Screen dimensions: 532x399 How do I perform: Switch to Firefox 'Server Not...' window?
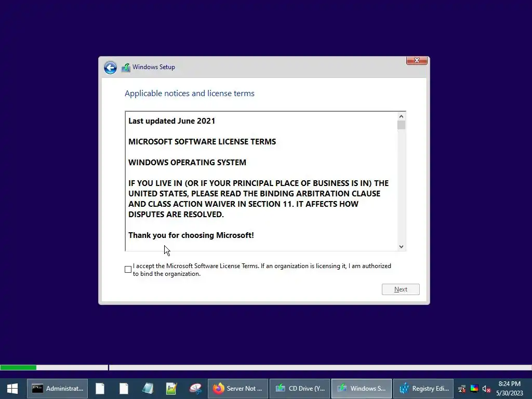(x=238, y=389)
